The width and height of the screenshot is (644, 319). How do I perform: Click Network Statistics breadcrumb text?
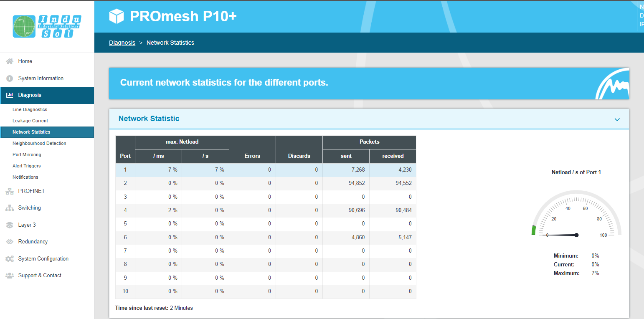click(x=170, y=43)
